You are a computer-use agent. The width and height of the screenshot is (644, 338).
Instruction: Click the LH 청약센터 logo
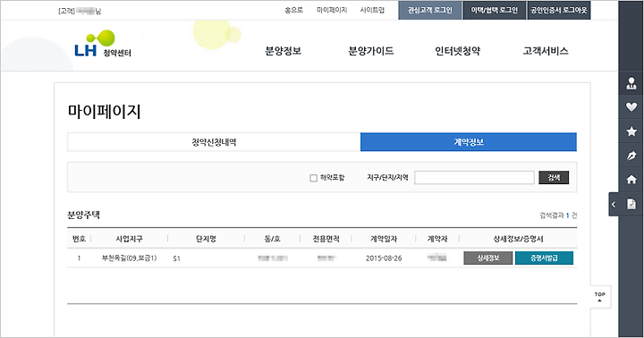(x=103, y=44)
